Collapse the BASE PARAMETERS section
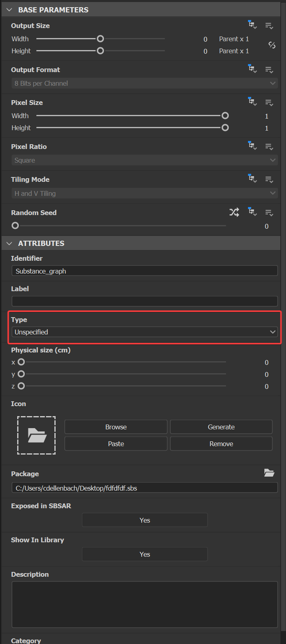The height and width of the screenshot is (644, 286). 9,9
